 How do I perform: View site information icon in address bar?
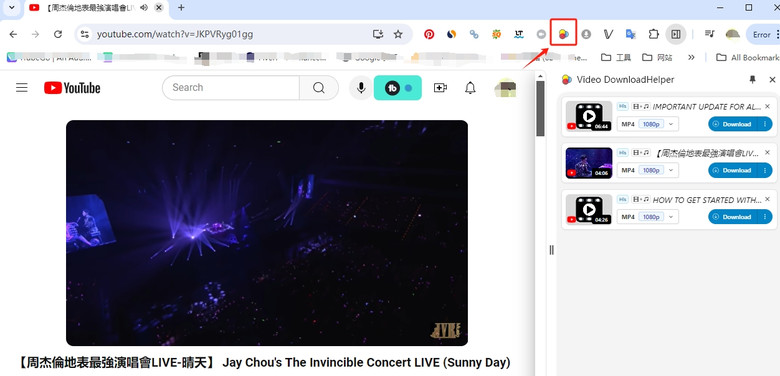85,34
